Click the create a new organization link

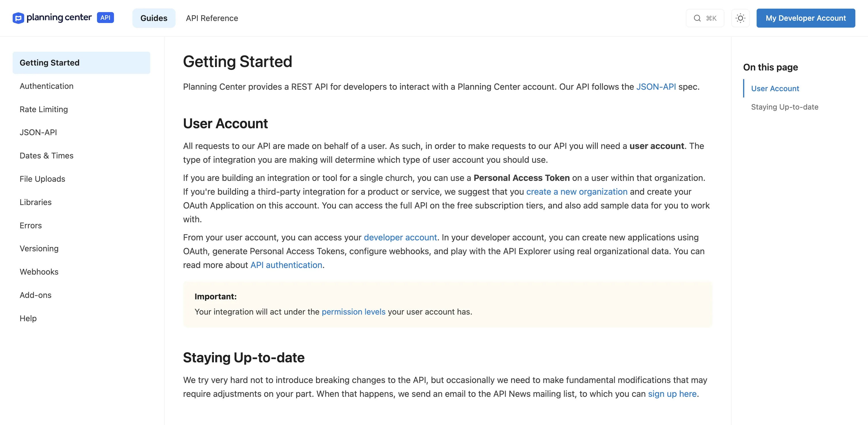pyautogui.click(x=576, y=192)
